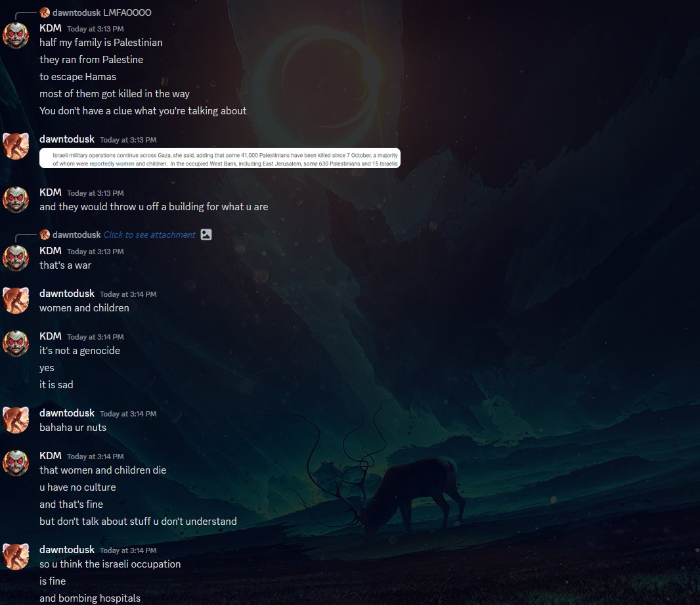This screenshot has width=700, height=605.
Task: Click the 3:14 PM timestamp above "it's not a genocide"
Action: click(x=95, y=337)
